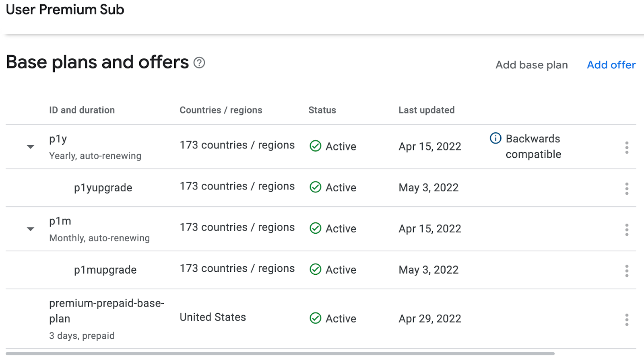Click the Active check icon in the United States row
644x364 pixels.
click(316, 318)
